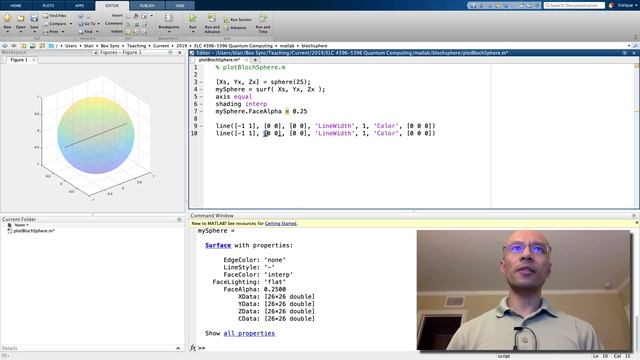The image size is (640, 360).
Task: Click the 'matlab' folder in path
Action: [287, 46]
